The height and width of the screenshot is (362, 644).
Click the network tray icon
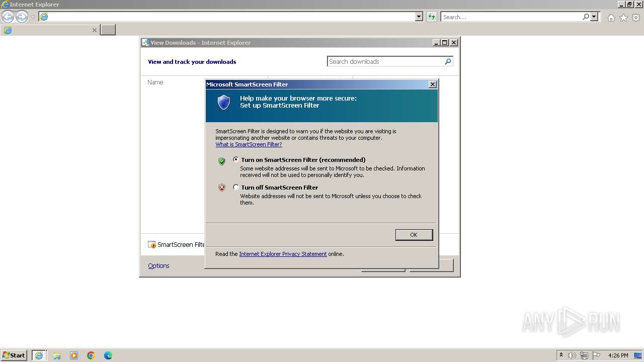(584, 355)
